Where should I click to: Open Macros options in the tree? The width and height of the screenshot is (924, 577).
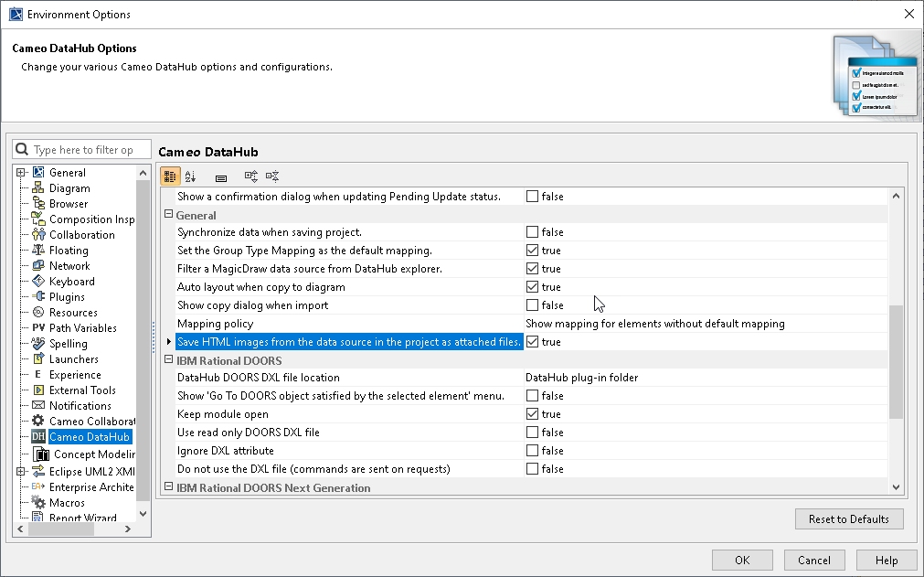67,503
